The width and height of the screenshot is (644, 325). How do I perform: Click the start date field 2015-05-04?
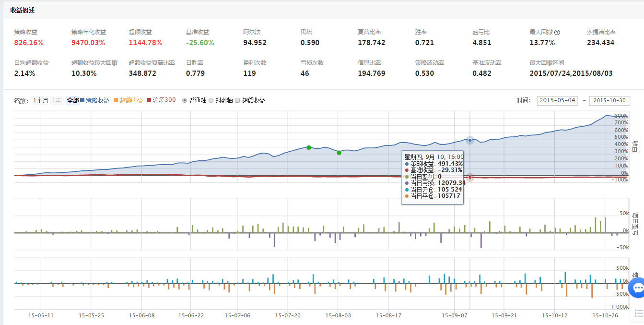tap(557, 100)
